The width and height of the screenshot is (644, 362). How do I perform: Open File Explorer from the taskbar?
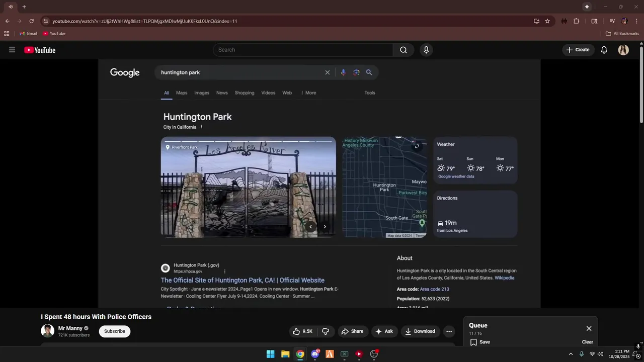[x=285, y=354]
